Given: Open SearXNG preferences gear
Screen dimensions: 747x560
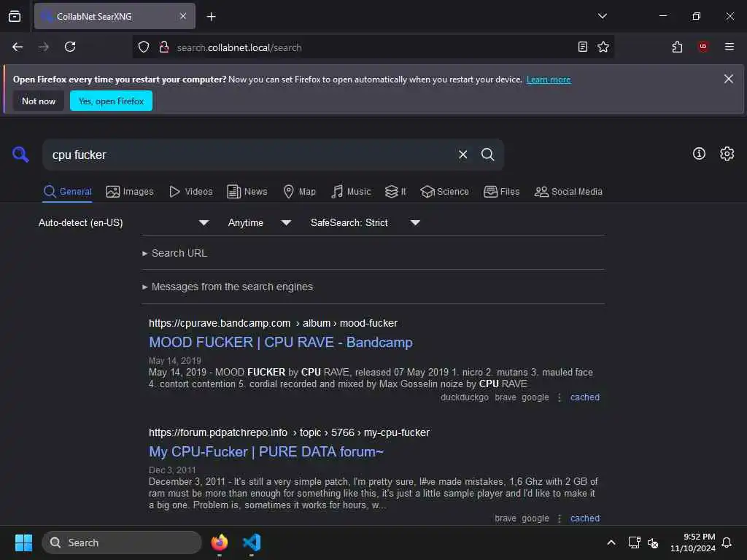Looking at the screenshot, I should (727, 153).
